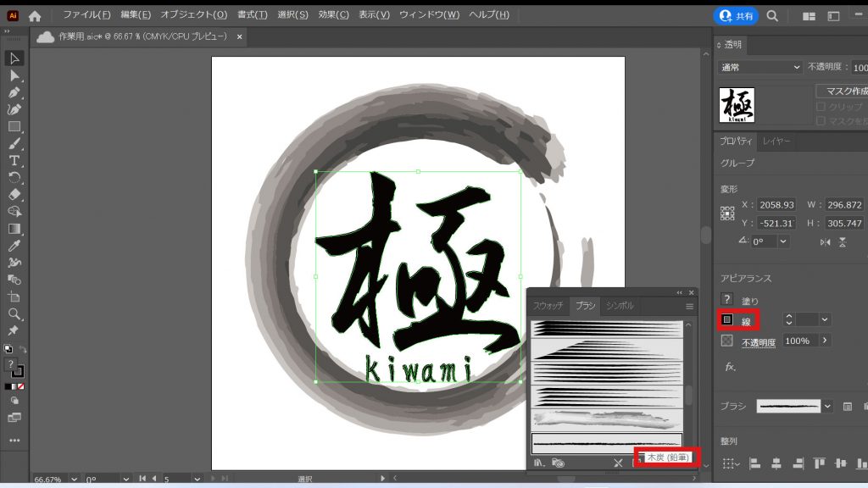Flip the selection horizontally
Viewport: 868px width, 488px height.
tap(825, 241)
